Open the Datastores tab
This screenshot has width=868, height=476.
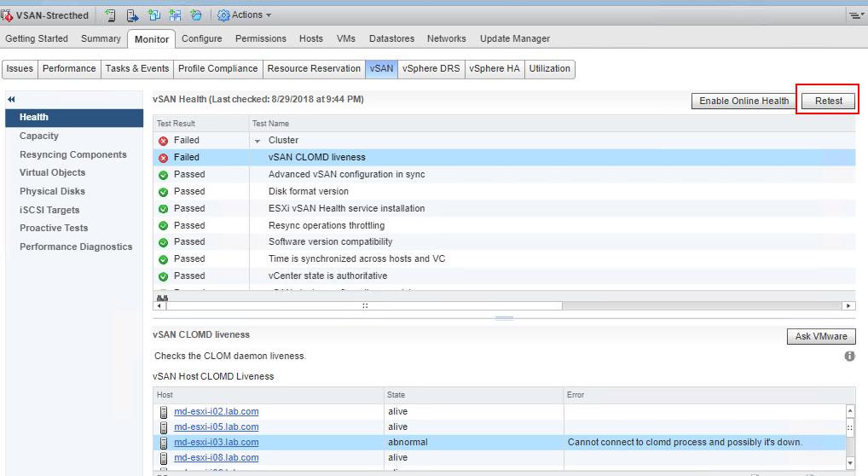392,38
